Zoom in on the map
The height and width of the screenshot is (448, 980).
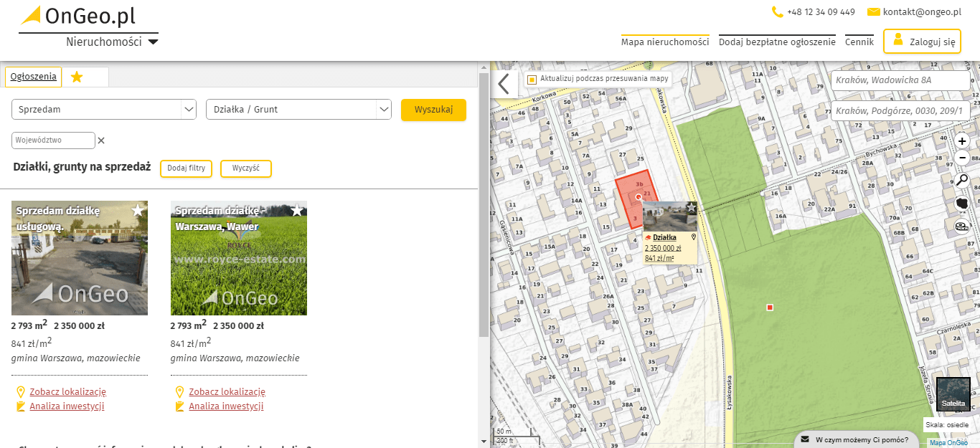(962, 140)
